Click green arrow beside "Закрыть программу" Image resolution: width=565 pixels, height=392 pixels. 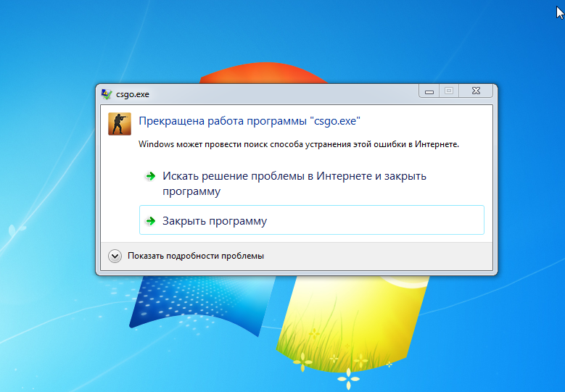pyautogui.click(x=151, y=221)
